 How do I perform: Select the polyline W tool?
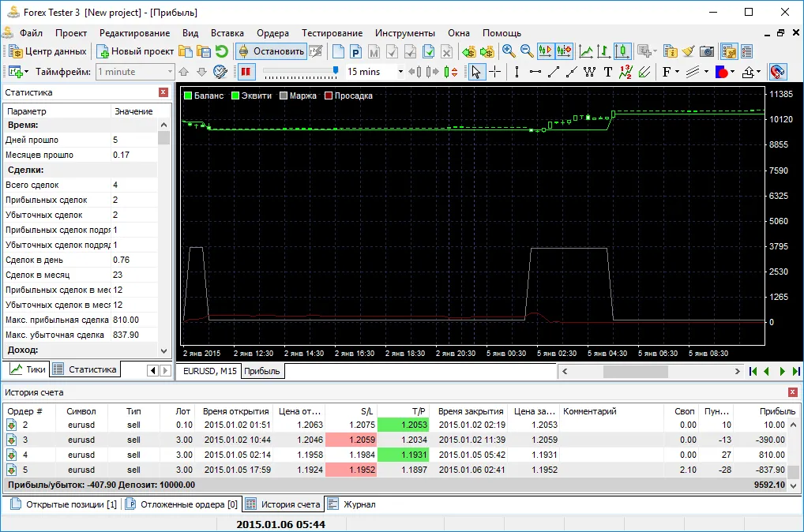point(590,72)
